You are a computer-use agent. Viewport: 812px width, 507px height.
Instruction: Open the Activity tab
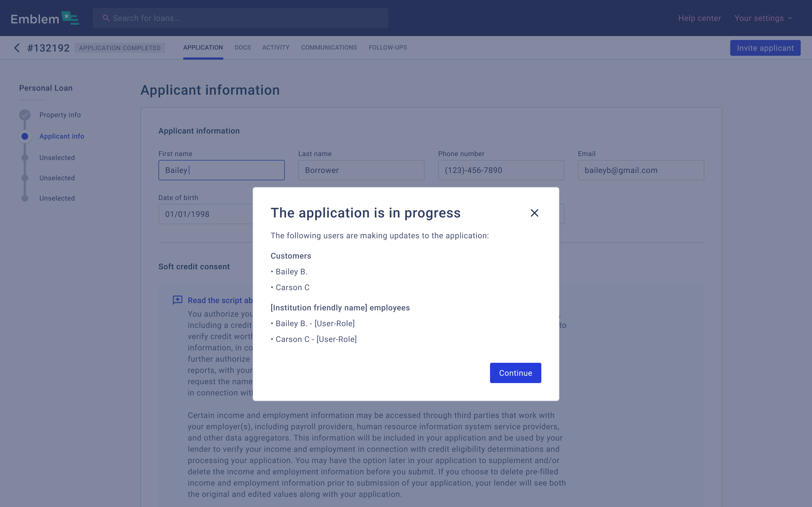click(275, 48)
